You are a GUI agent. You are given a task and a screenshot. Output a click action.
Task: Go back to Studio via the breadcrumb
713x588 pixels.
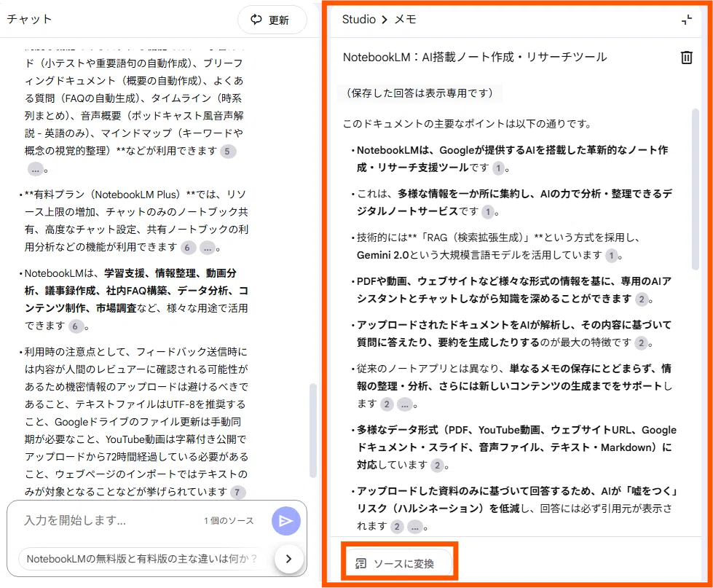359,20
